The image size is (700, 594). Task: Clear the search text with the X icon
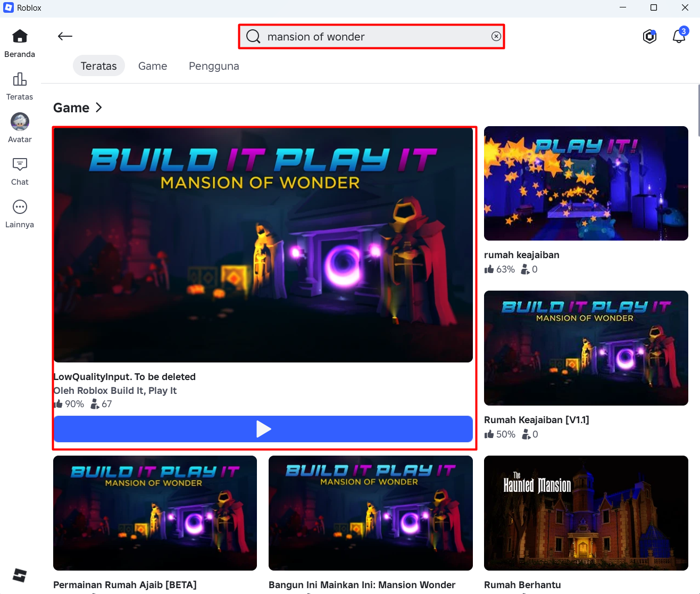(x=496, y=36)
